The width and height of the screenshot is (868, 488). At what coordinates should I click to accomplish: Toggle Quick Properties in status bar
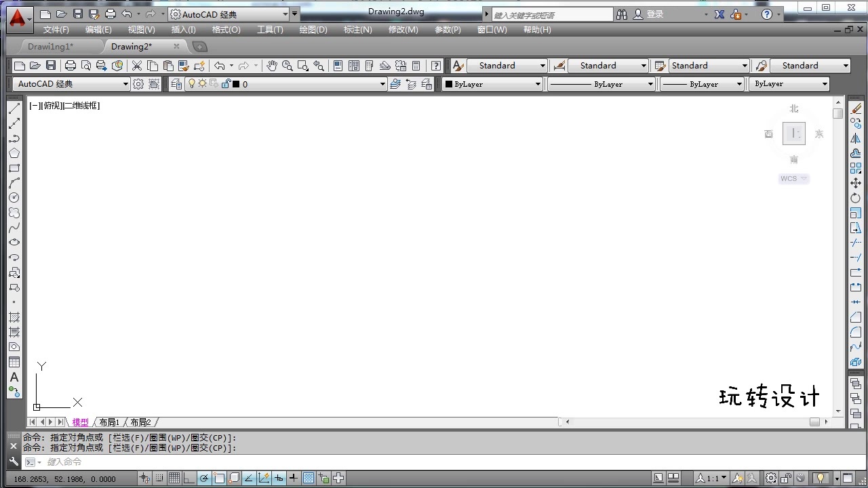[x=323, y=479]
